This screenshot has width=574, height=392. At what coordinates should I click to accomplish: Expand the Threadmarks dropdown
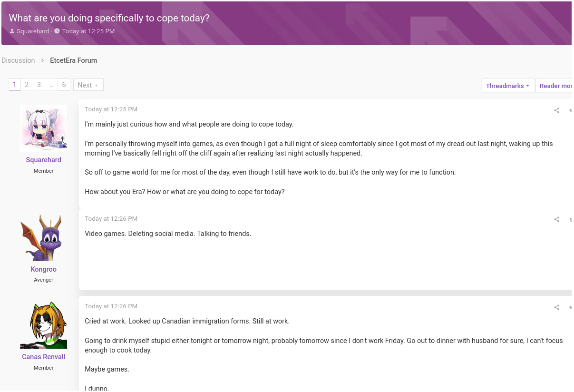pos(507,86)
